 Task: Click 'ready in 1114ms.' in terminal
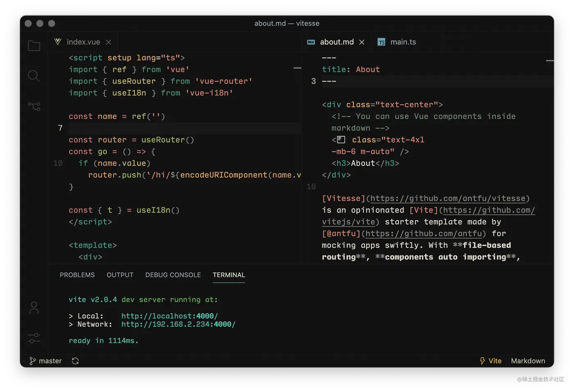click(104, 340)
